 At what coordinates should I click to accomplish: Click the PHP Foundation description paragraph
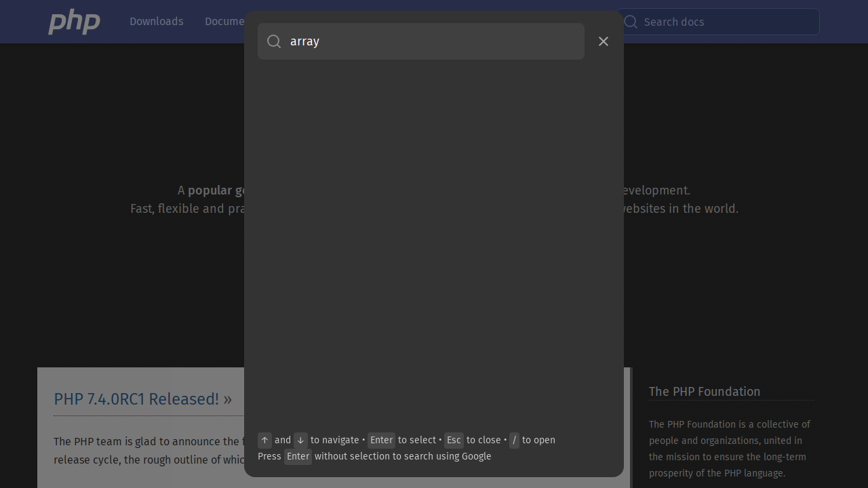pyautogui.click(x=729, y=449)
